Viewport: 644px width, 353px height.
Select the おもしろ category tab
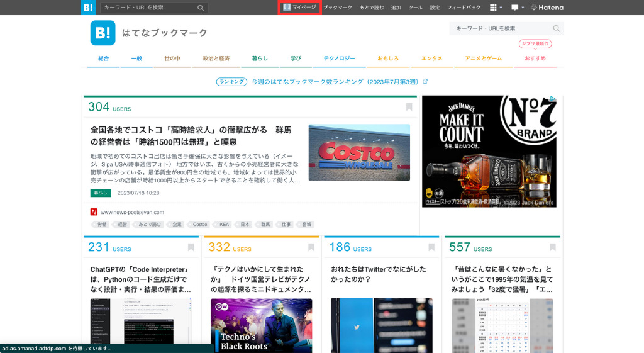(388, 59)
